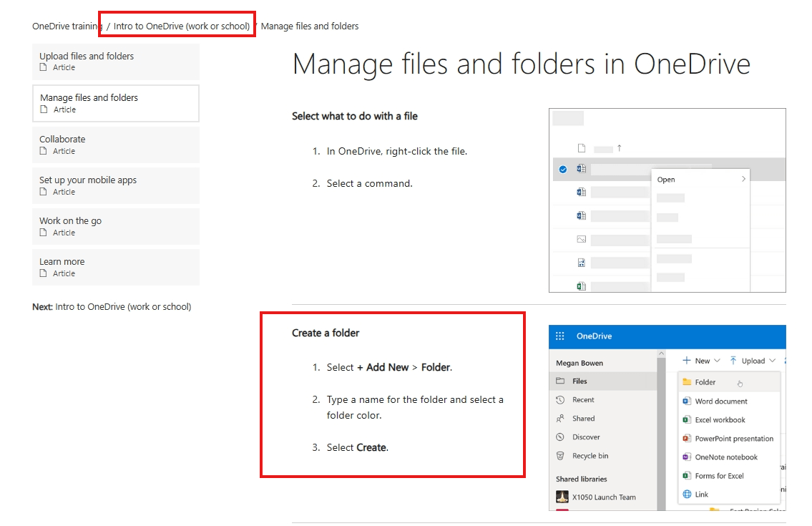Open the OneDrive training breadcrumb link
This screenshot has height=526, width=812.
click(x=65, y=26)
